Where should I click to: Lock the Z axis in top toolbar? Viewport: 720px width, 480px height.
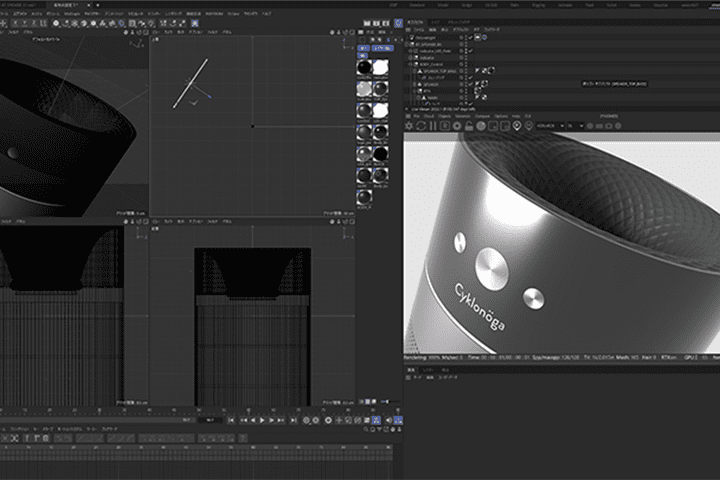34,23
